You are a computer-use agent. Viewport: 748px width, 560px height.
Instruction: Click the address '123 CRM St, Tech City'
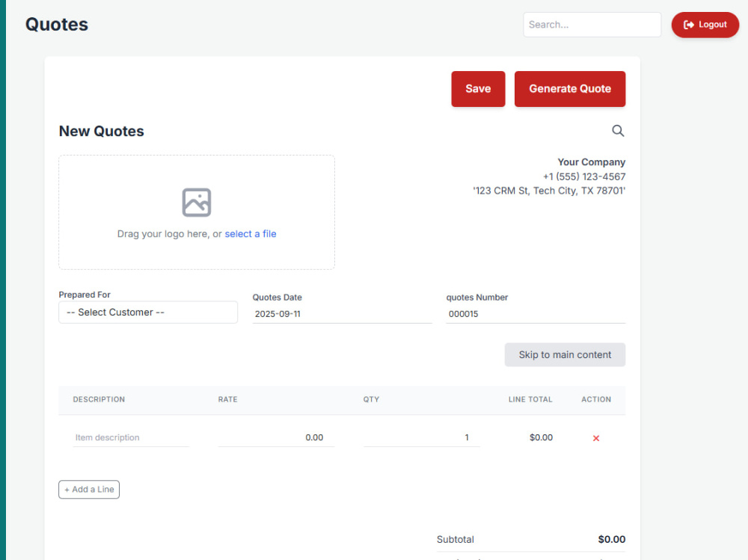click(548, 191)
